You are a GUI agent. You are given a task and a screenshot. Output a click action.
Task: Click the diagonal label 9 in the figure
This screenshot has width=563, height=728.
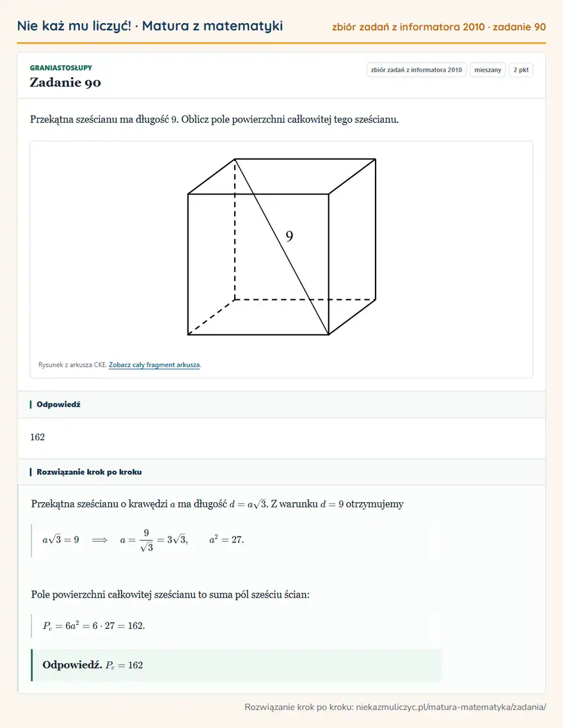(289, 237)
